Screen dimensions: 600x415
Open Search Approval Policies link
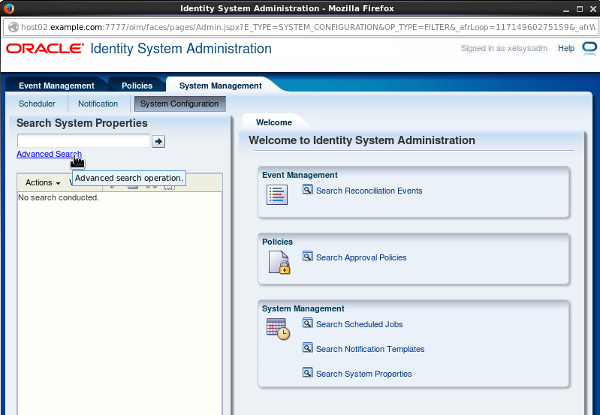tap(361, 257)
